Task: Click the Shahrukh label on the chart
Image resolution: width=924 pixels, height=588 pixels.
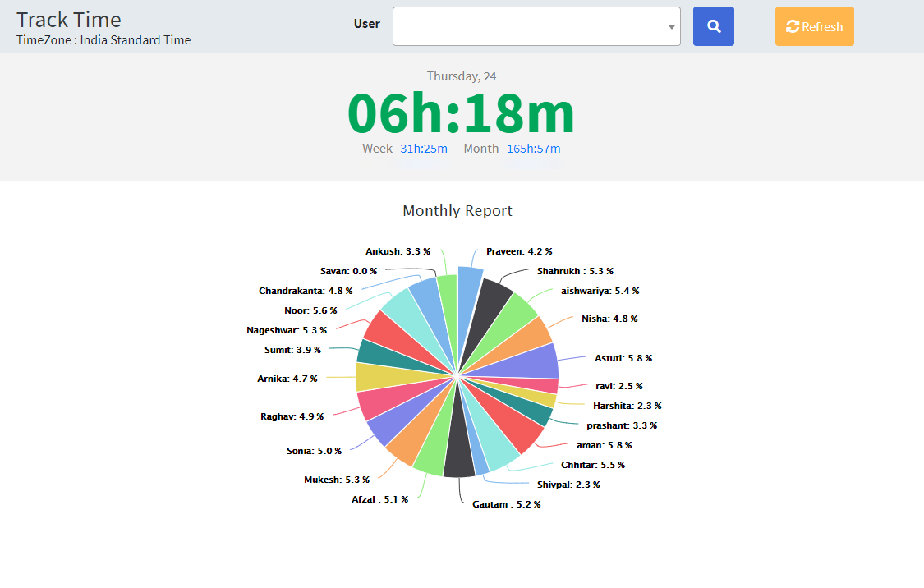Action: coord(576,271)
